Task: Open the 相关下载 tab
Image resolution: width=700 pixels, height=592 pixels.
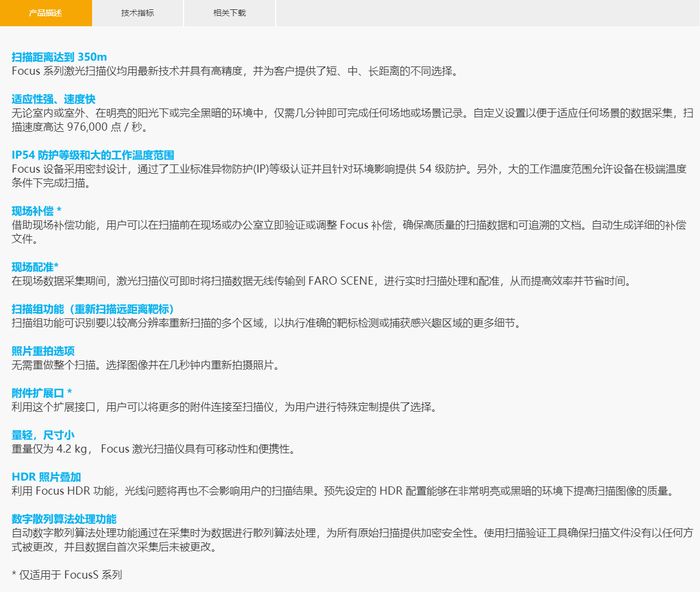Action: pyautogui.click(x=230, y=13)
